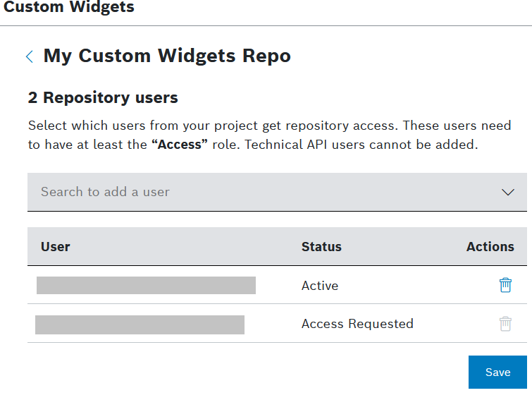Go back using the left chevron arrow
This screenshot has width=532, height=400.
pos(30,56)
